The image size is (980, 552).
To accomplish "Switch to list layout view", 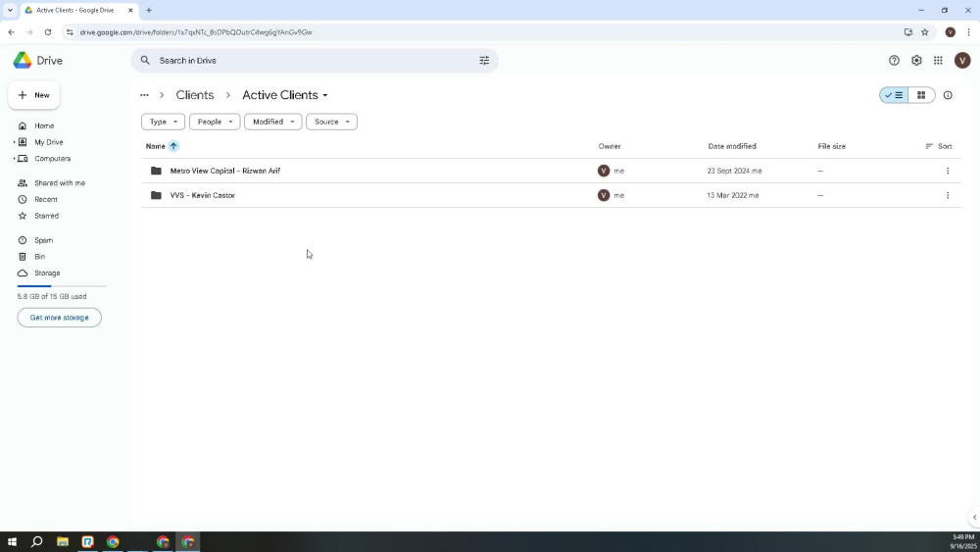I will point(894,95).
